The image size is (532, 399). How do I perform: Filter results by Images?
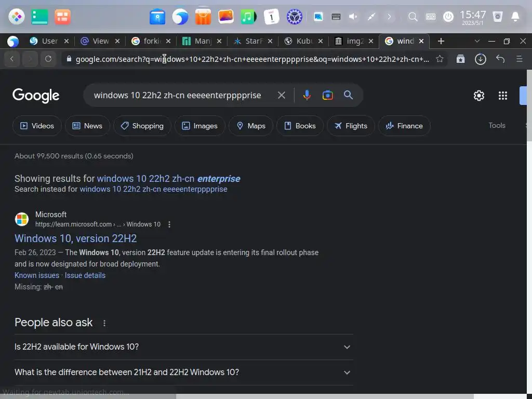tap(200, 126)
